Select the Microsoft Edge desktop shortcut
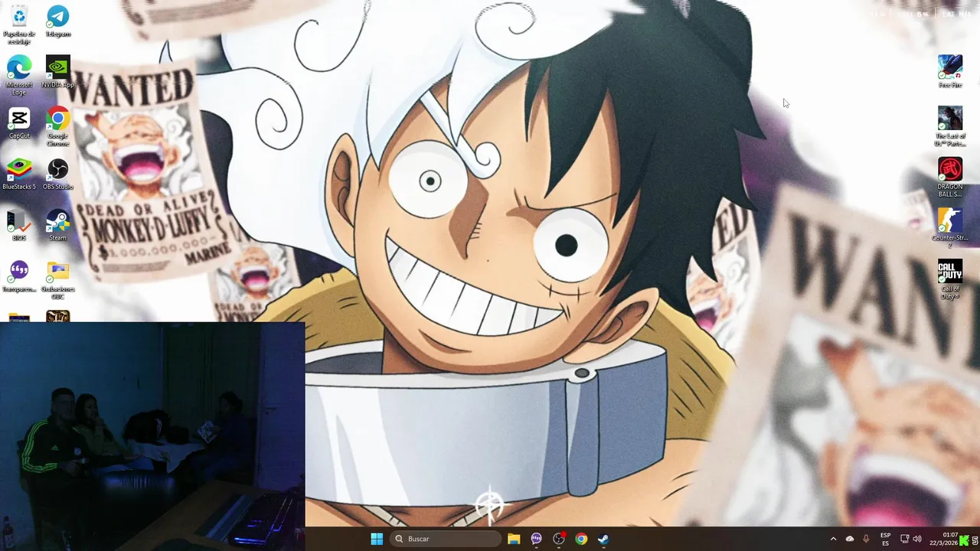 [x=19, y=75]
